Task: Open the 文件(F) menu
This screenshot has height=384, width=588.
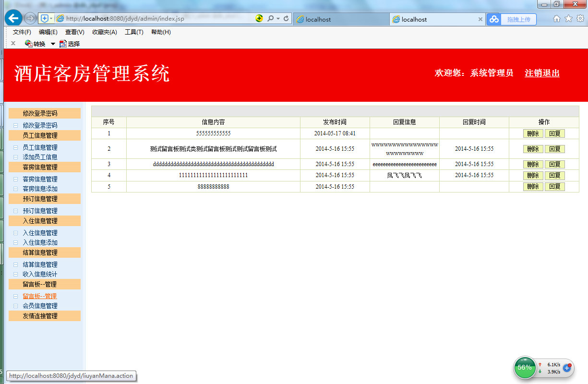Action: click(22, 32)
